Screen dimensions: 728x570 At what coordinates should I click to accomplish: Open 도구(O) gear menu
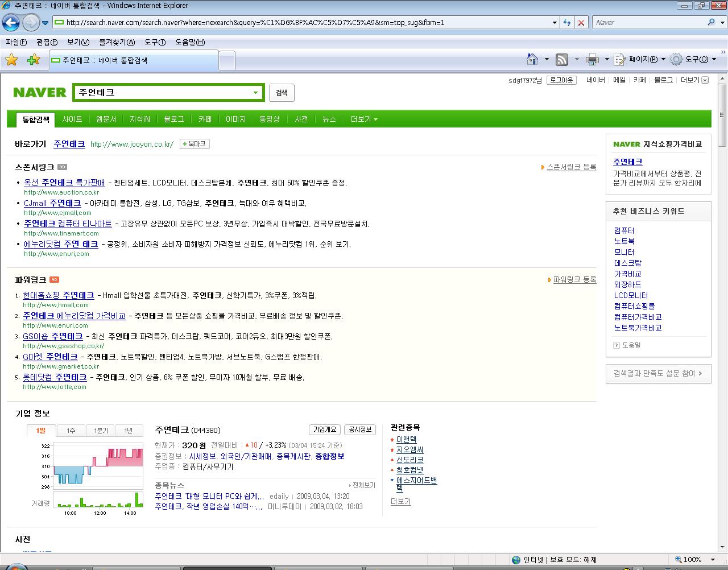point(693,59)
